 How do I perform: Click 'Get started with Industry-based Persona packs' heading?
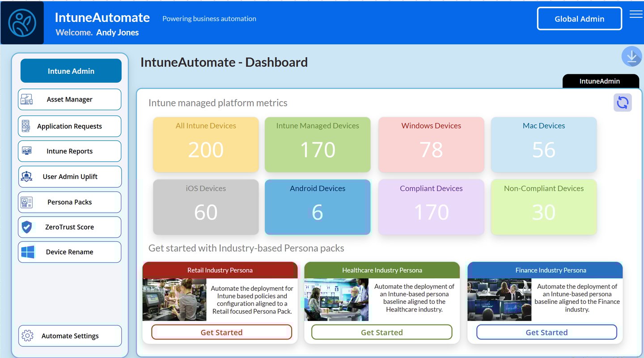click(x=246, y=248)
